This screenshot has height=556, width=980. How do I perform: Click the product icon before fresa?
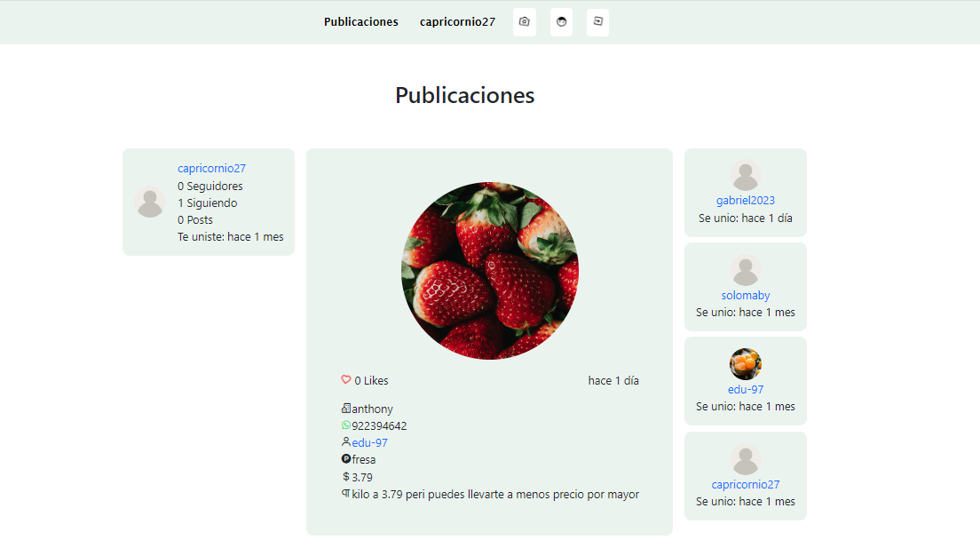coord(344,459)
